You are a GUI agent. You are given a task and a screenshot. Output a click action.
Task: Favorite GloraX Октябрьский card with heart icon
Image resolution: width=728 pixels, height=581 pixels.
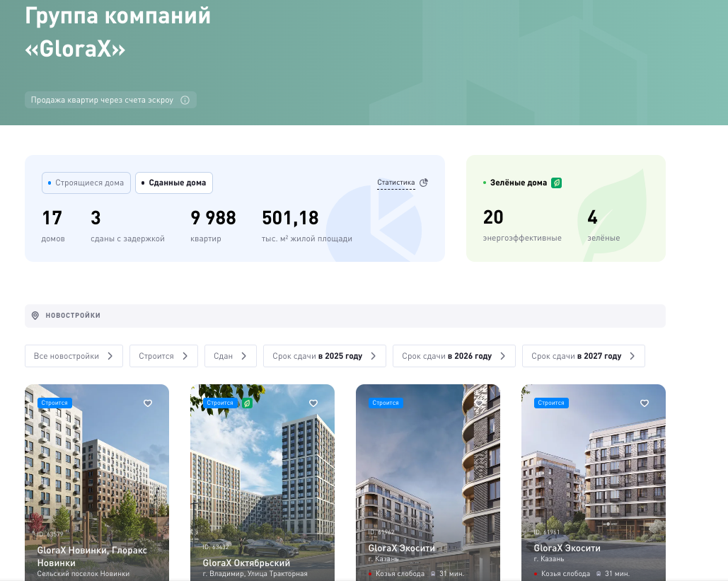click(313, 403)
